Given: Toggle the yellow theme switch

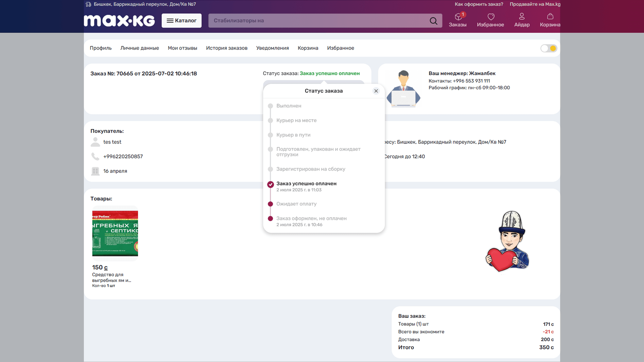Looking at the screenshot, I should [x=549, y=48].
